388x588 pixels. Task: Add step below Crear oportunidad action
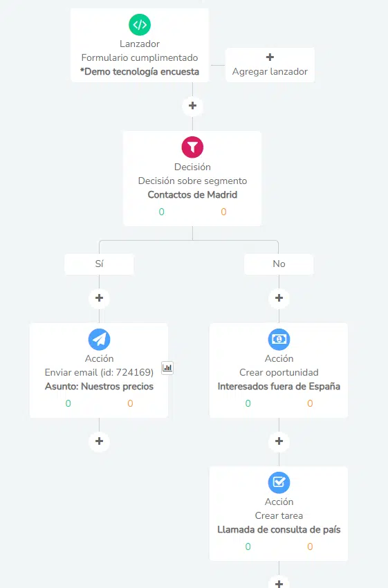[x=279, y=441]
